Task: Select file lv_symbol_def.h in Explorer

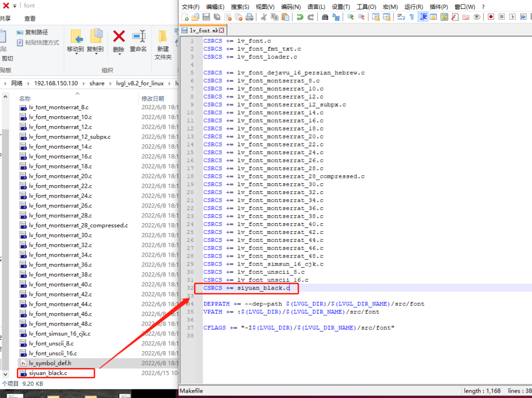Action: [50, 364]
